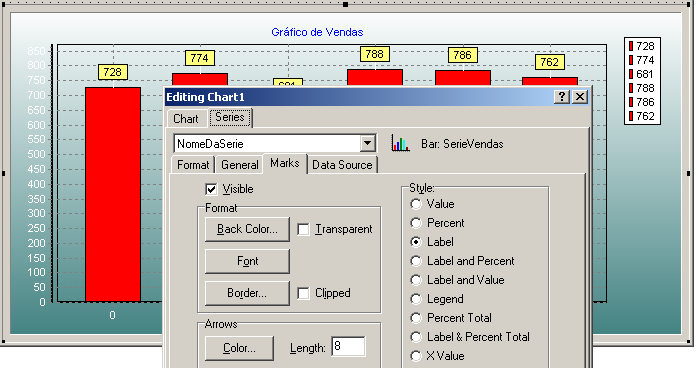The height and width of the screenshot is (368, 698).
Task: Click the help question mark button in dialog
Action: click(x=562, y=97)
